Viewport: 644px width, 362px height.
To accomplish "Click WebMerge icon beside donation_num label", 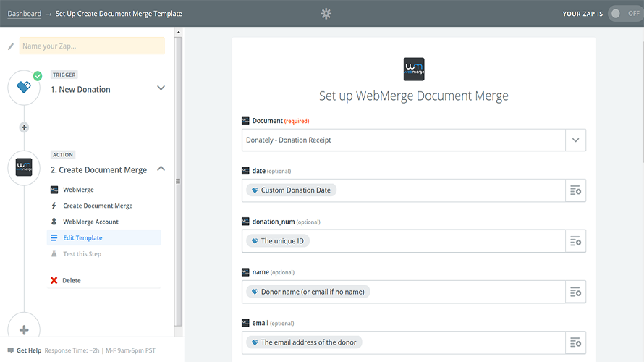I will (x=245, y=222).
